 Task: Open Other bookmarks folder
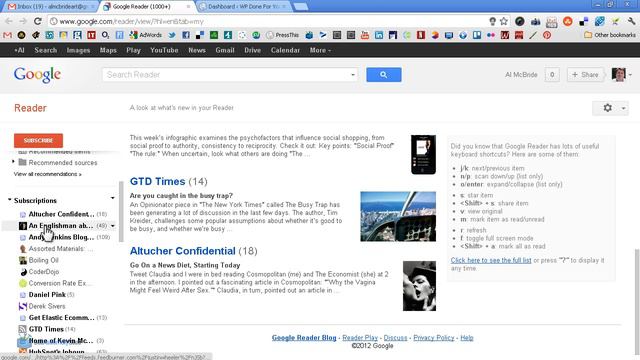(x=610, y=35)
